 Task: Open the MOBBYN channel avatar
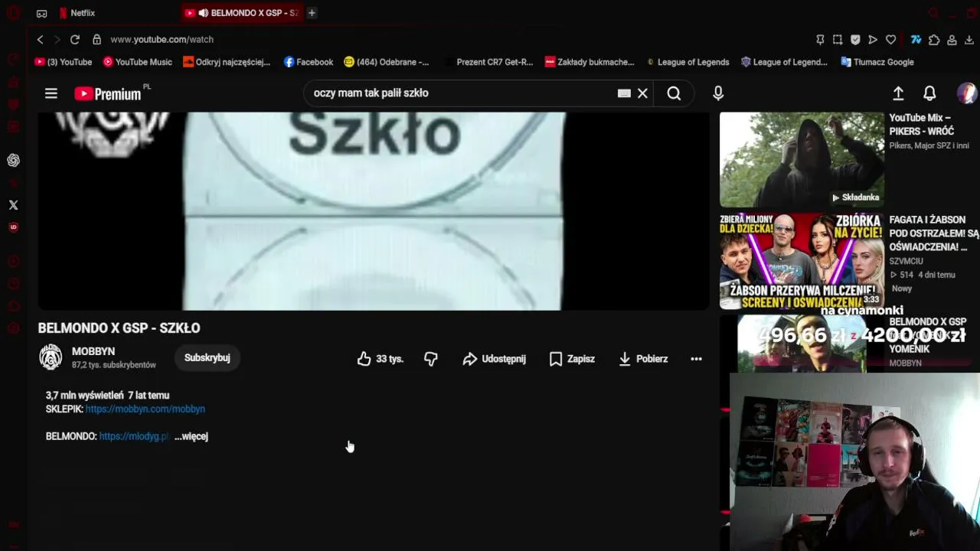click(x=51, y=357)
